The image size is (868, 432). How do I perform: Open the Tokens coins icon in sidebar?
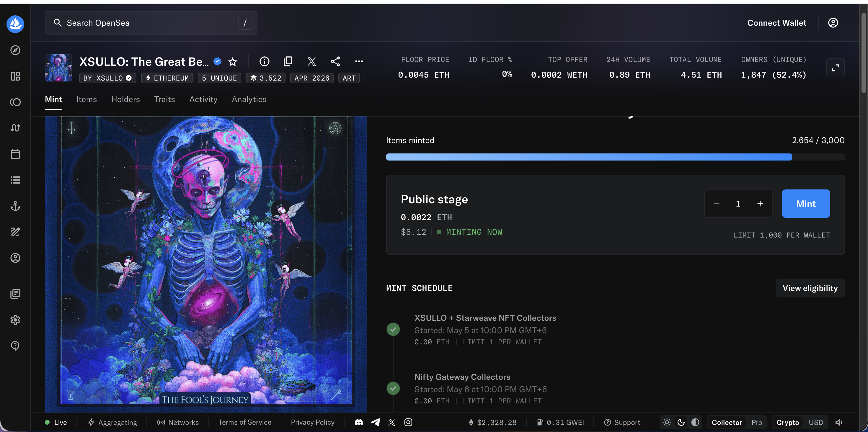[x=15, y=102]
